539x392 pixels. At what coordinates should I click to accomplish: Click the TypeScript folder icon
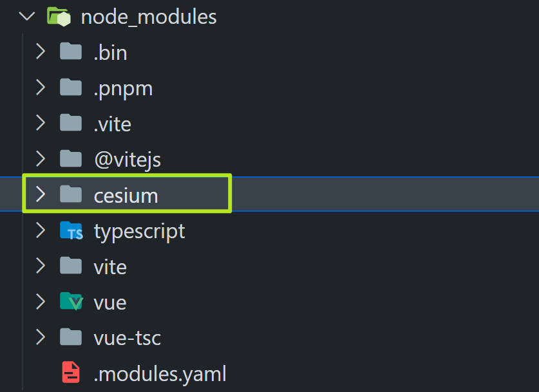click(71, 230)
